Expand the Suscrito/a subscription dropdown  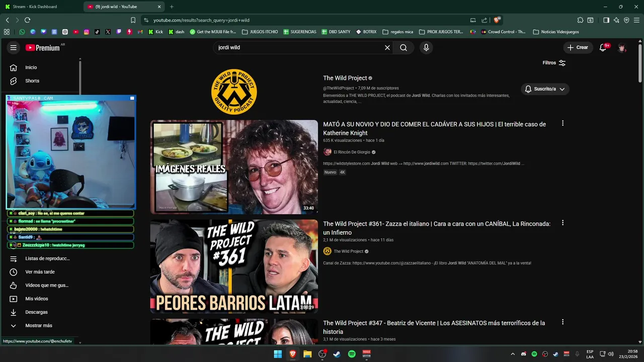pos(545,89)
